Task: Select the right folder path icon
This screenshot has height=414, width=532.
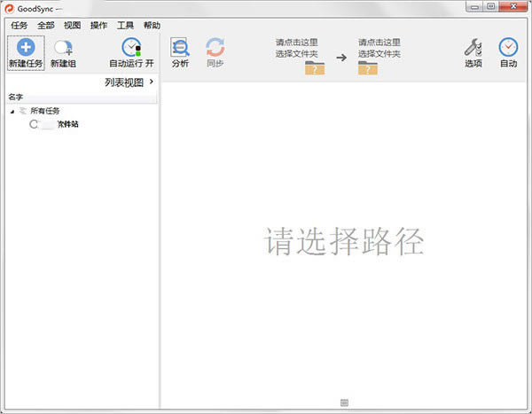Action: point(369,68)
